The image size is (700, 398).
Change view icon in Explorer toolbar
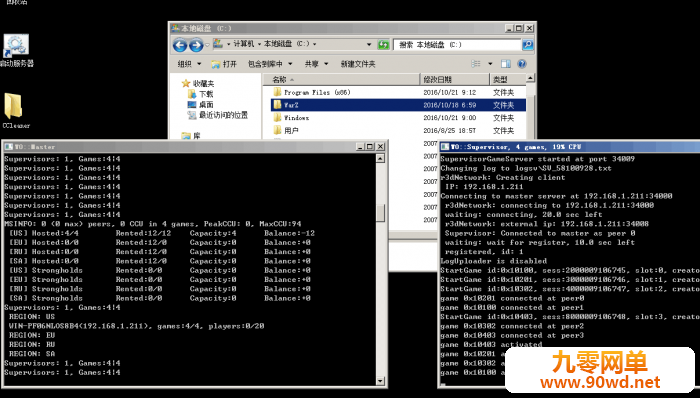[x=476, y=64]
